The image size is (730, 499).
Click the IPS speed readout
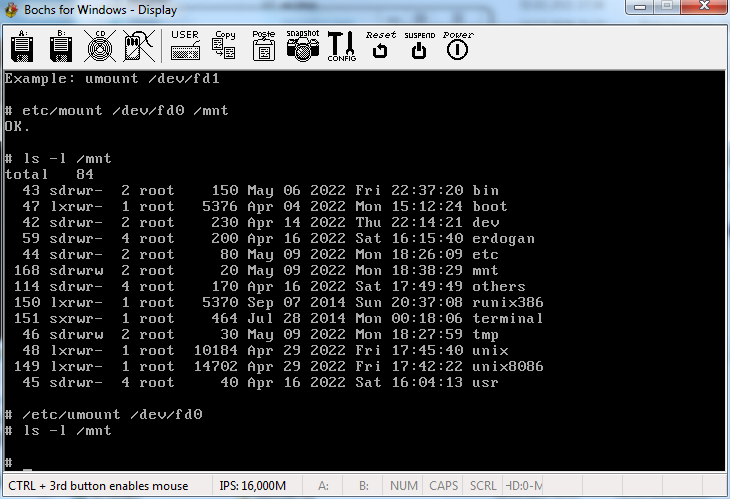[x=252, y=487]
